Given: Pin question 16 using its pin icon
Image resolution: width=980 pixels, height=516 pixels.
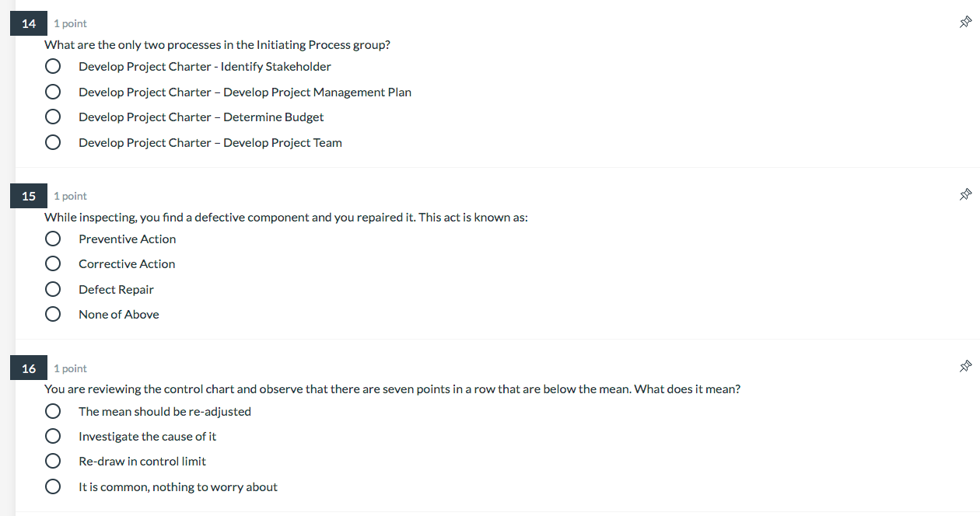Looking at the screenshot, I should coord(965,366).
